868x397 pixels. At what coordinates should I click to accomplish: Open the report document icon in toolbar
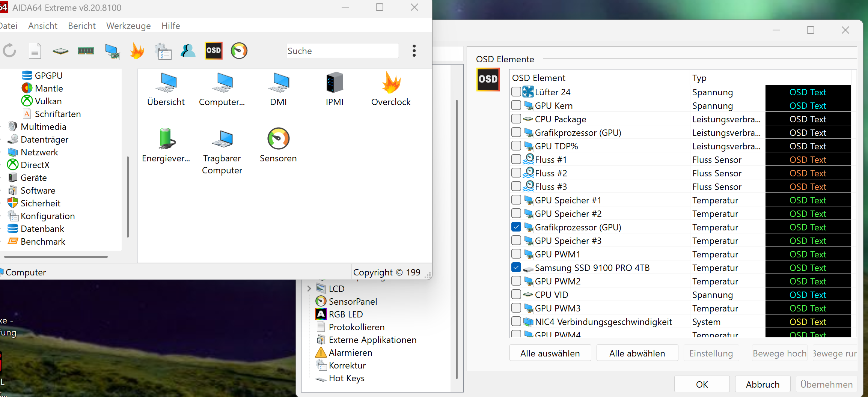pyautogui.click(x=35, y=51)
